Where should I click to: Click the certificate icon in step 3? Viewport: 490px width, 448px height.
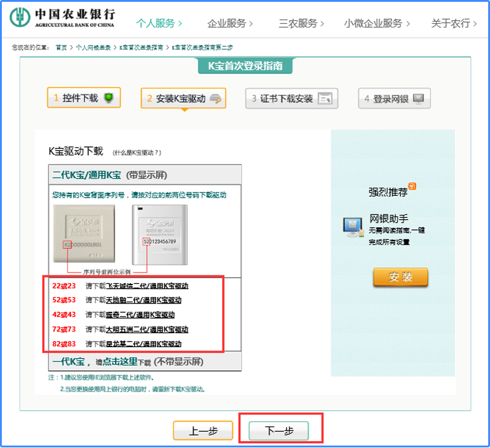pos(325,99)
